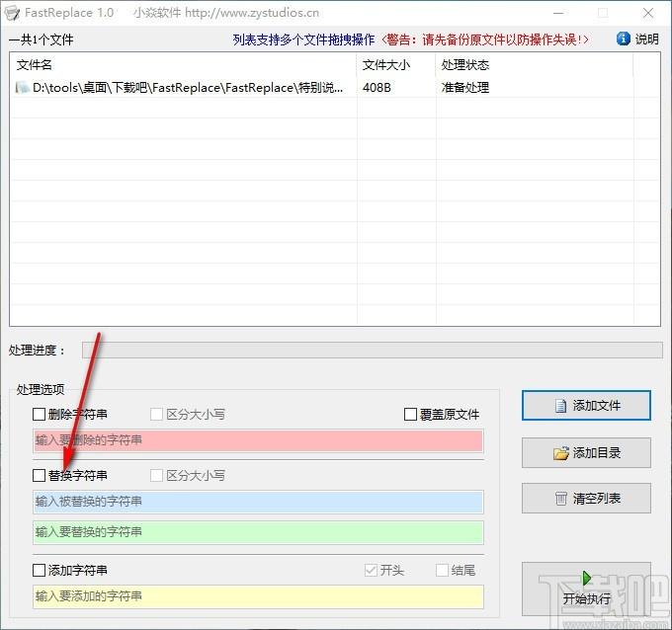The image size is (672, 630).
Task: Click the pink 输入要删除的字符串 field
Action: coord(258,440)
